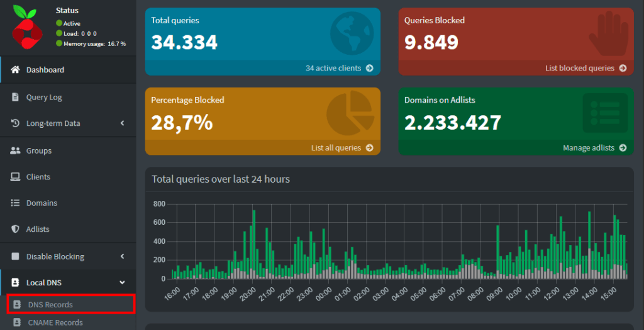Click the Long-term Data history icon
Image resolution: width=644 pixels, height=330 pixels.
pos(16,123)
